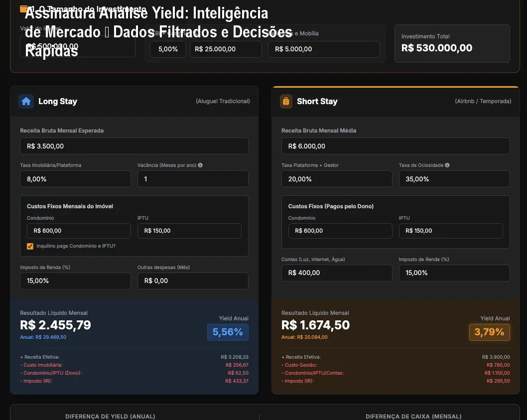The height and width of the screenshot is (420, 527).
Task: Click the Long Stay Imposto (IR) R$ 433,37 value
Action: click(x=237, y=381)
